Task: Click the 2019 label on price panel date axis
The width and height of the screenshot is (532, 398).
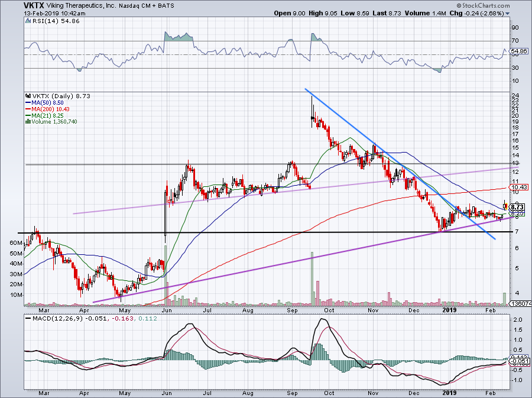Action: 450,310
